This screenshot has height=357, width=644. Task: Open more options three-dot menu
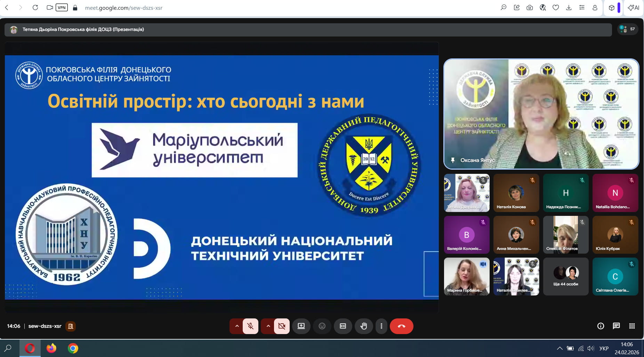point(381,326)
